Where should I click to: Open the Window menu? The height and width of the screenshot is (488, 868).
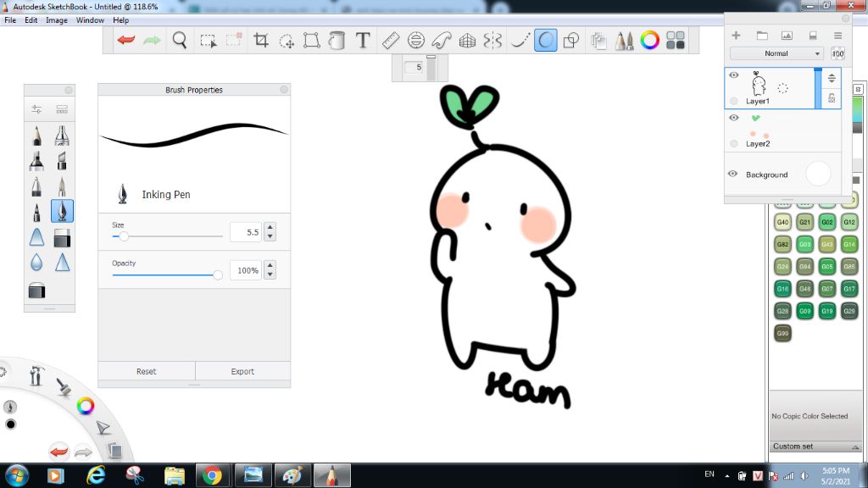coord(90,20)
